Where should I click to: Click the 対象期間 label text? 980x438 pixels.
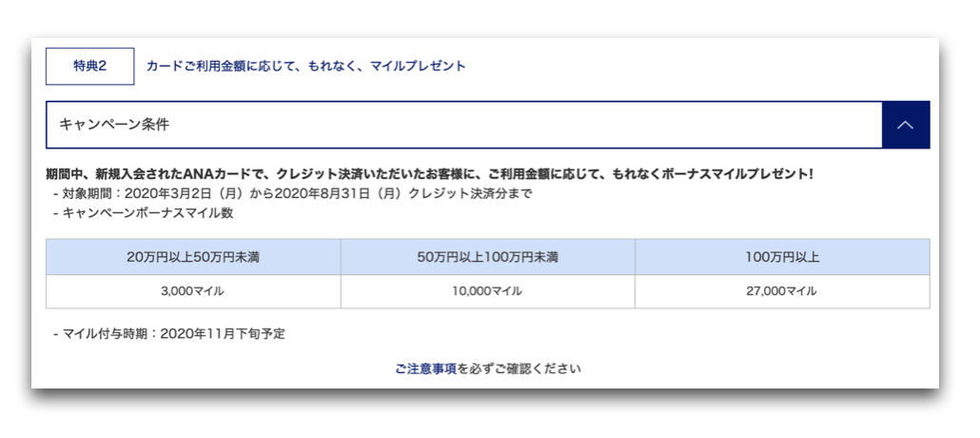[x=87, y=193]
